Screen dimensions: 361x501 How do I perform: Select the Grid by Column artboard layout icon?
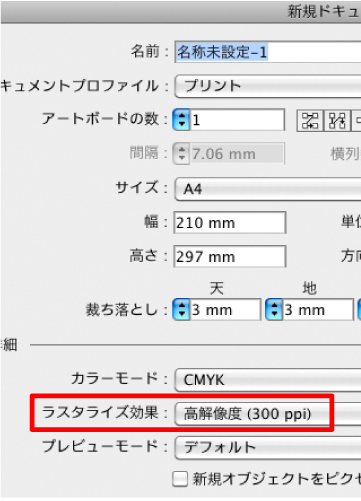[337, 121]
